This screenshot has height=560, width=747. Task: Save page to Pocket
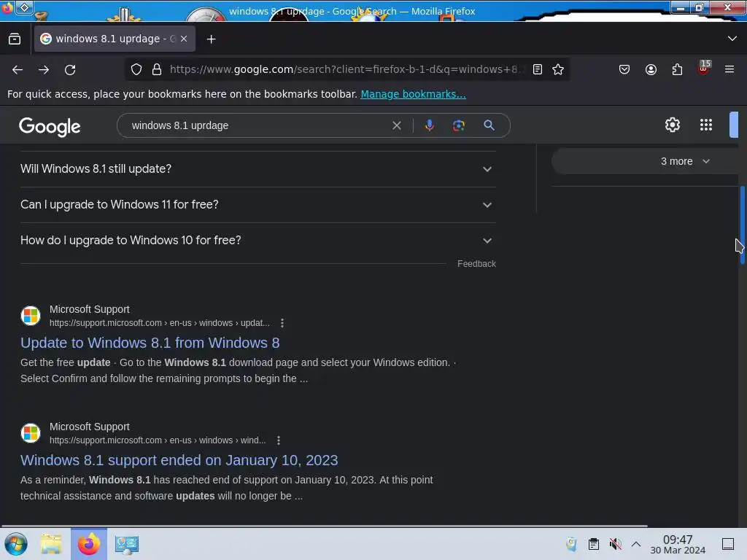point(624,69)
